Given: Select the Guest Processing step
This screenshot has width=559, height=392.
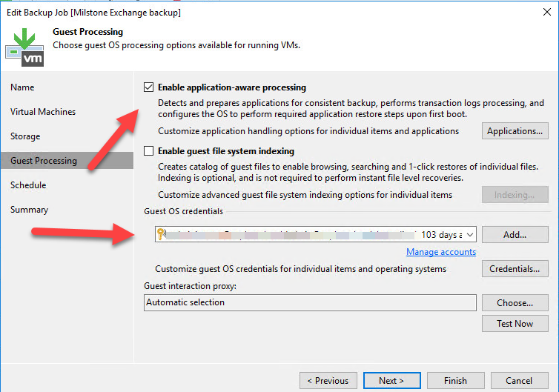Looking at the screenshot, I should click(67, 160).
